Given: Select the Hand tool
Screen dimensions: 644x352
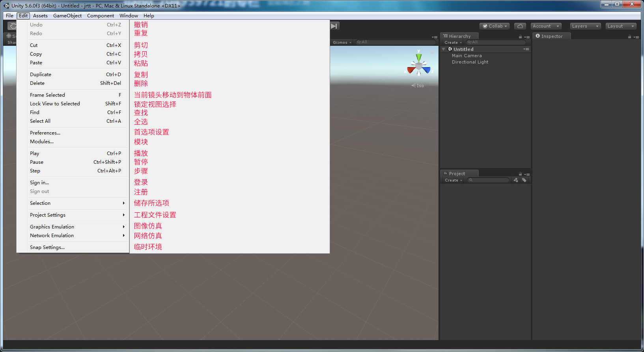Looking at the screenshot, I should point(13,26).
